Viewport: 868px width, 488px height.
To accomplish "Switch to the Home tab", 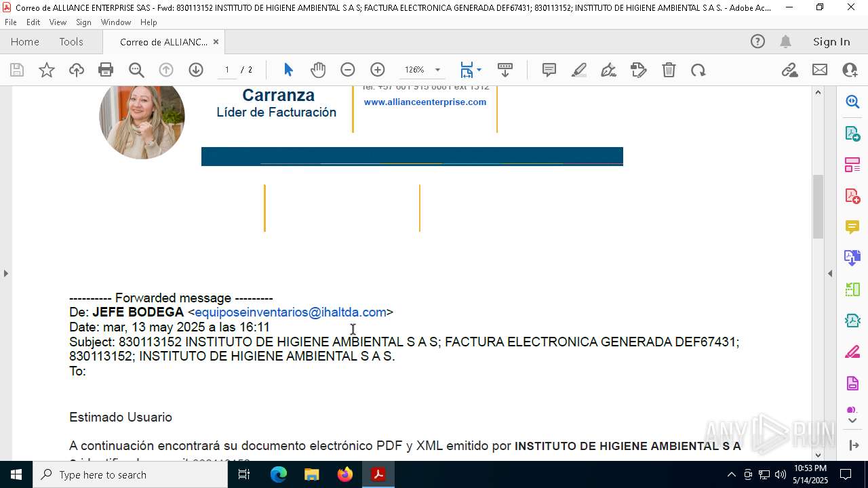I will point(25,41).
